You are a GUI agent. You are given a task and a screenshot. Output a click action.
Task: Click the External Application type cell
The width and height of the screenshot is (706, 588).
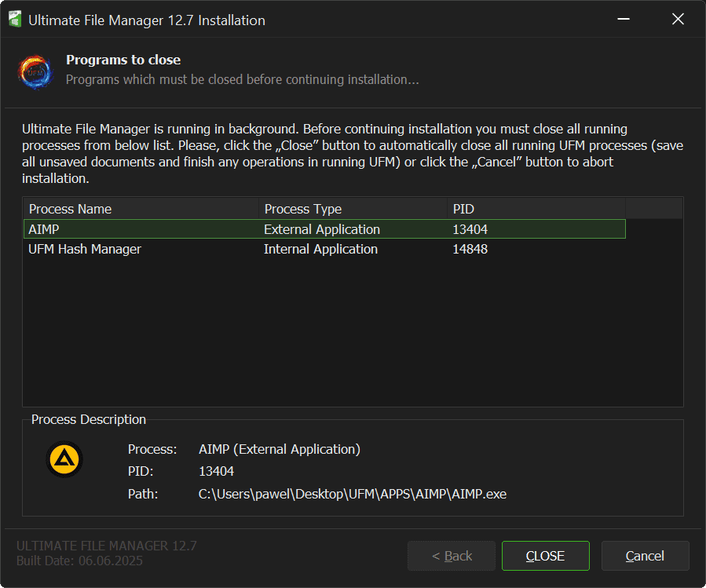(x=322, y=229)
